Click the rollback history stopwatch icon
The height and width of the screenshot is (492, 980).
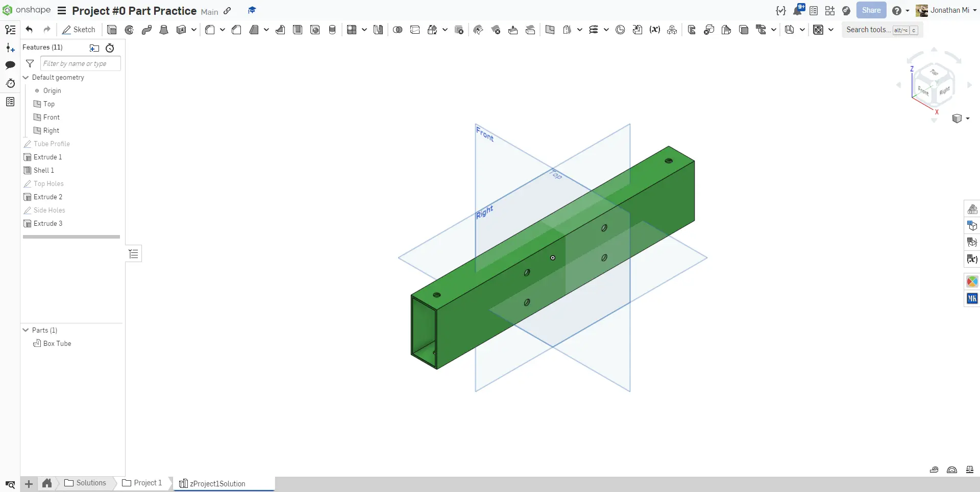[110, 48]
